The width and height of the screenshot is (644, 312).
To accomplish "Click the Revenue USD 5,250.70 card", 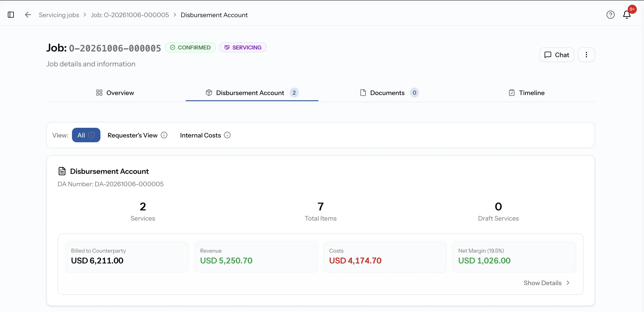I will coord(256,257).
